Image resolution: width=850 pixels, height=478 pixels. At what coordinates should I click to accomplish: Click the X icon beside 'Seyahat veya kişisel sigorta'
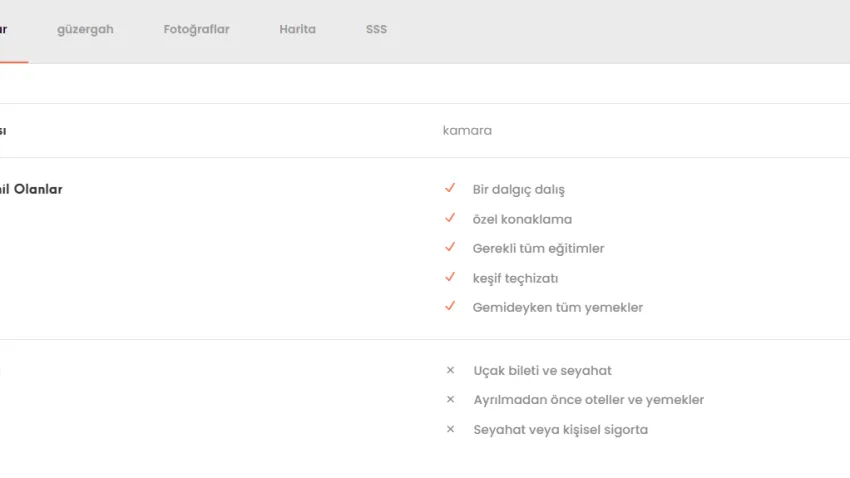[x=450, y=429]
